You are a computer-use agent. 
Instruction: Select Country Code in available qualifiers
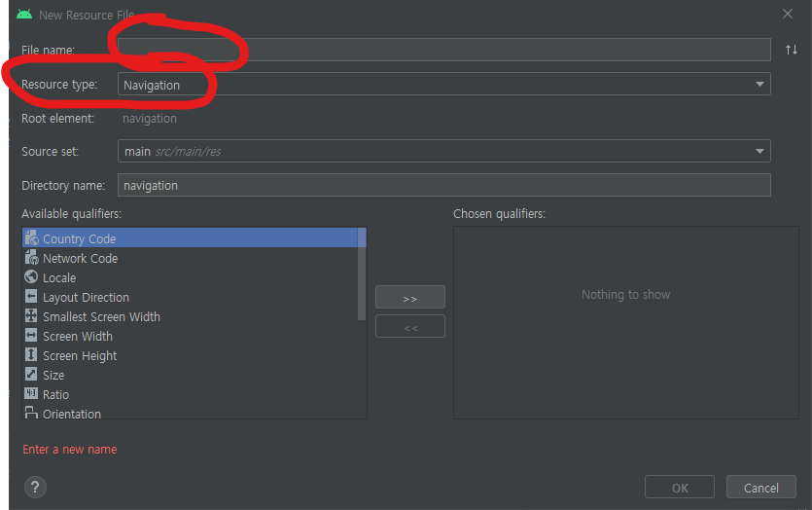click(x=191, y=237)
